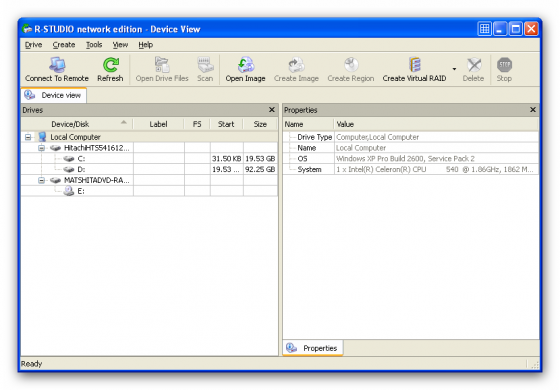Open the Create Virtual RAID dropdown arrow

(454, 69)
